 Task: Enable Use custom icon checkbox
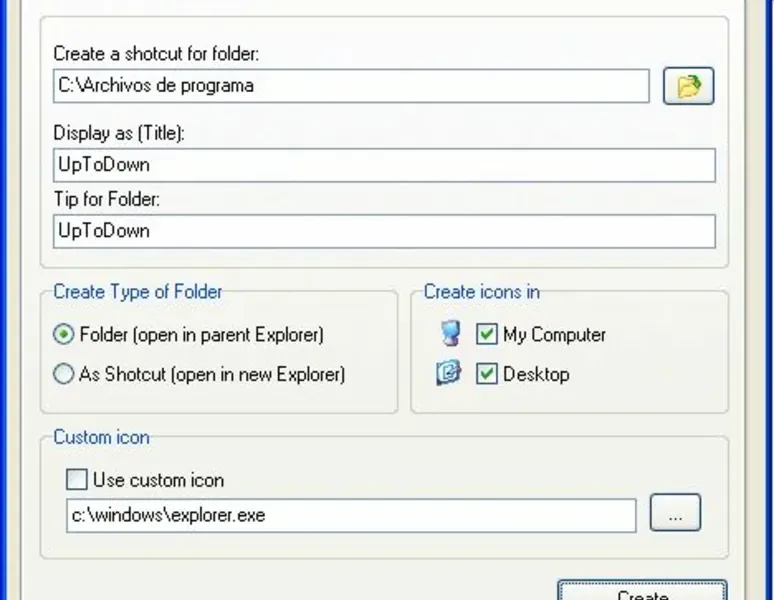(x=77, y=480)
